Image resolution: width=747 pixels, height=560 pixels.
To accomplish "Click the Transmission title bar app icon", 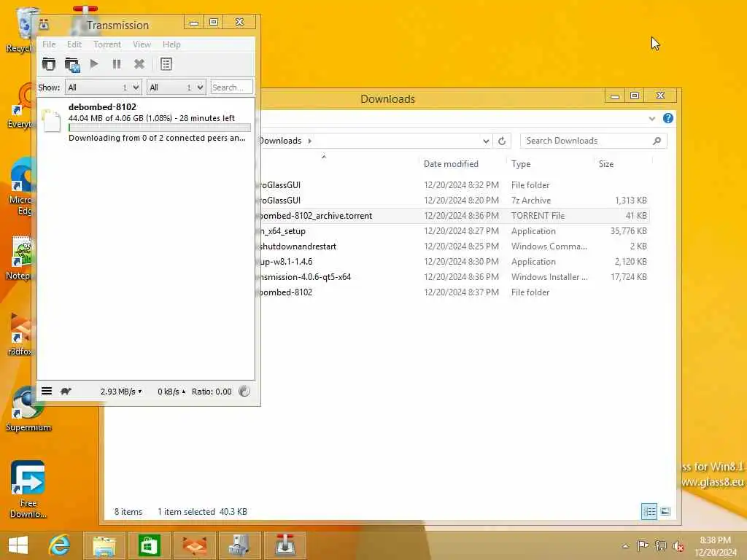I will 44,24.
